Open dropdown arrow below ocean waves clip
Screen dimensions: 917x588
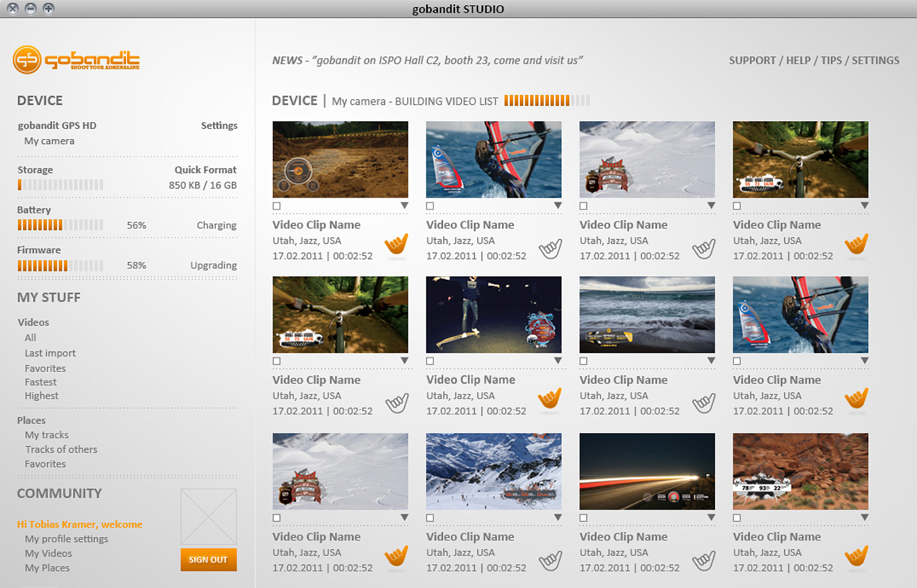tap(711, 361)
